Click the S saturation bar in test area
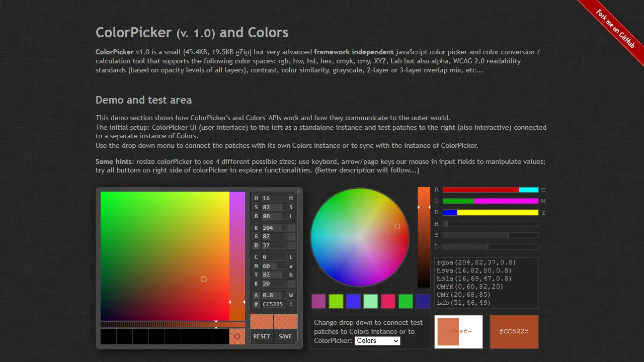Image resolution: width=644 pixels, height=362 pixels. click(x=491, y=235)
